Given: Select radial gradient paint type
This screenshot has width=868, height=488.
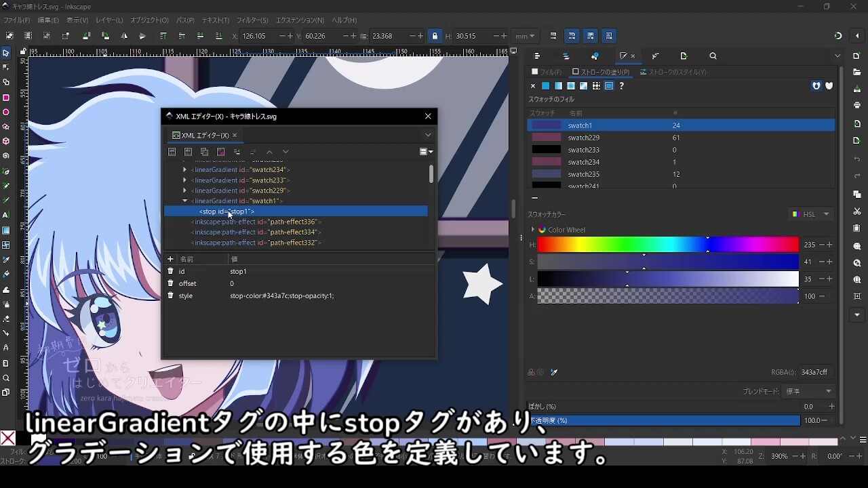Looking at the screenshot, I should 571,86.
